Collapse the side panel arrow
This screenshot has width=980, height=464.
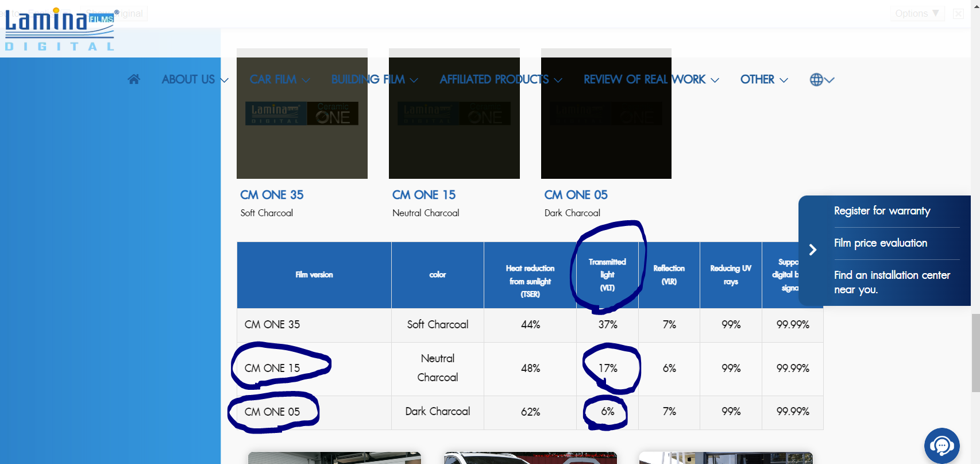pyautogui.click(x=813, y=250)
